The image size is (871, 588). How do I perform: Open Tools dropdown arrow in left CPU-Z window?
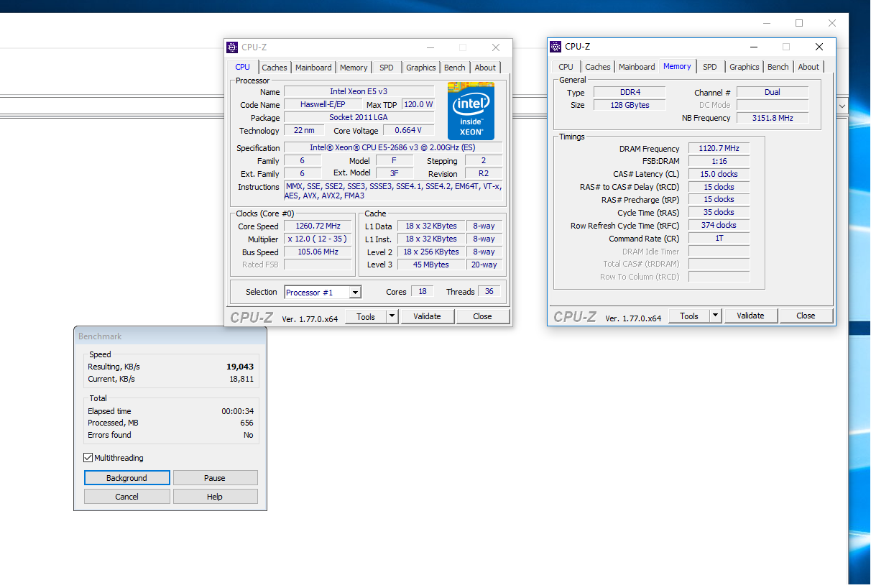[392, 316]
